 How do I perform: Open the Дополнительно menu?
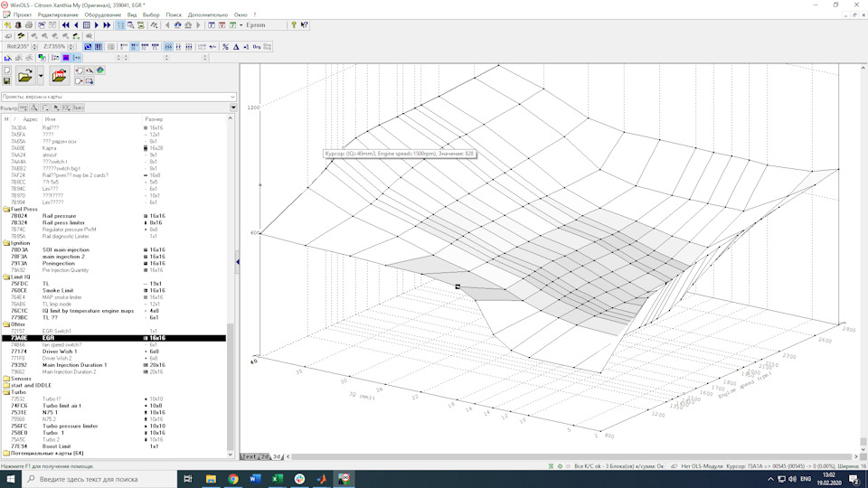(208, 15)
